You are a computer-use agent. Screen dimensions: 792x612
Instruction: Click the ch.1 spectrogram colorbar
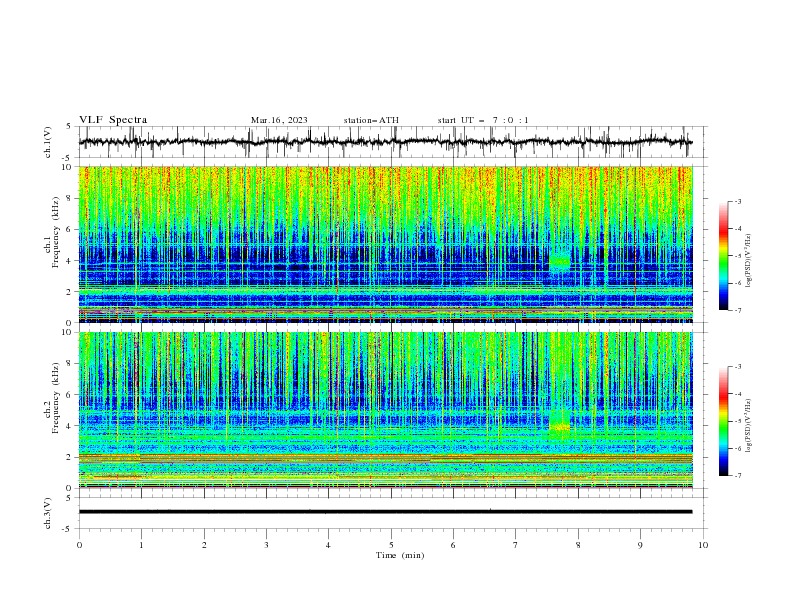[x=723, y=256]
